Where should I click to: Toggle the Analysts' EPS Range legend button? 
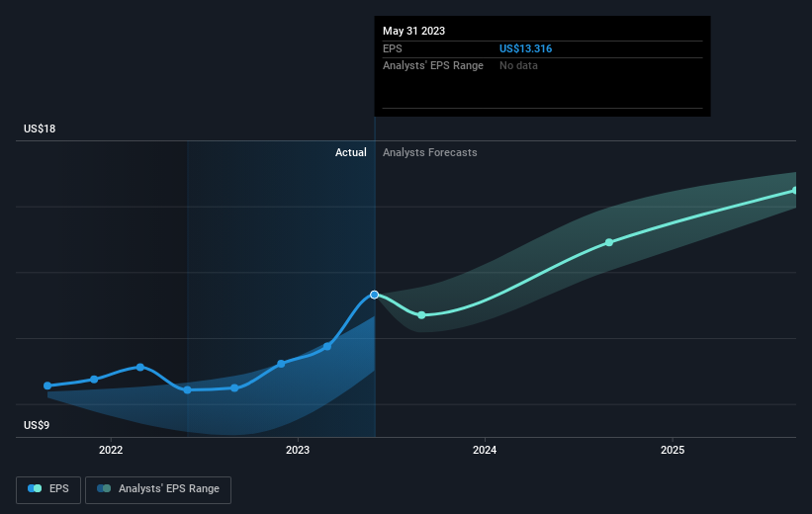158,489
